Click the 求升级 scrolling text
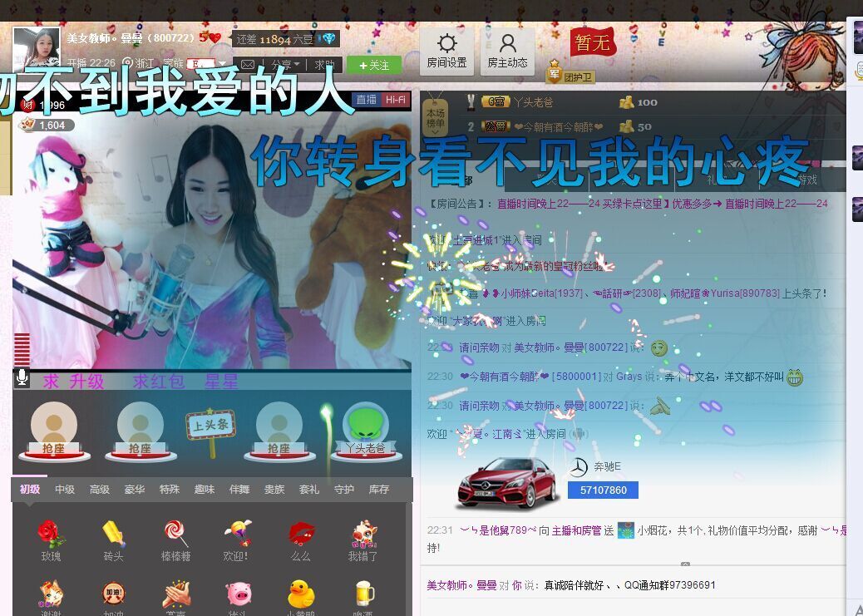 pyautogui.click(x=73, y=381)
